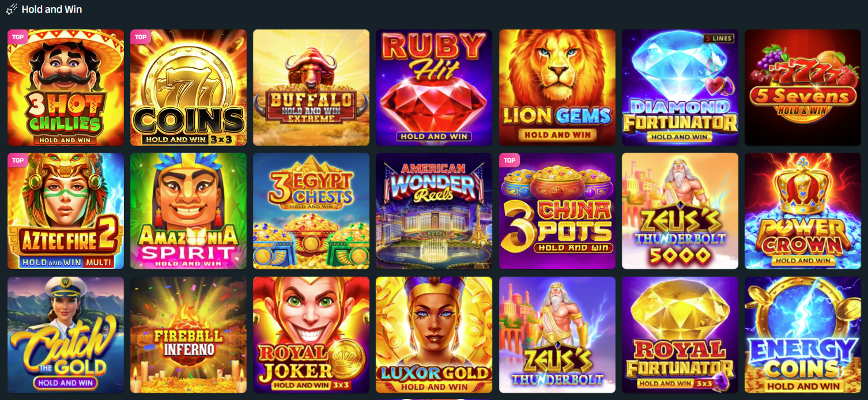Click the Hold and Win section icon

[12, 10]
